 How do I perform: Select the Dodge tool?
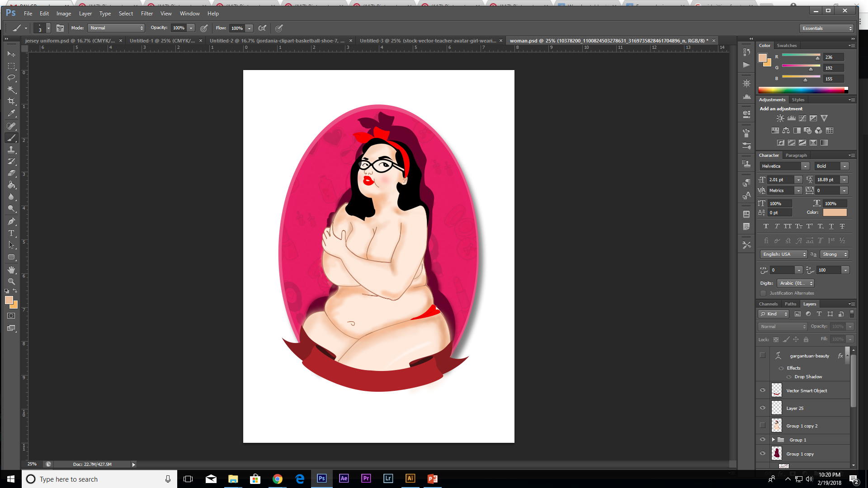point(11,208)
